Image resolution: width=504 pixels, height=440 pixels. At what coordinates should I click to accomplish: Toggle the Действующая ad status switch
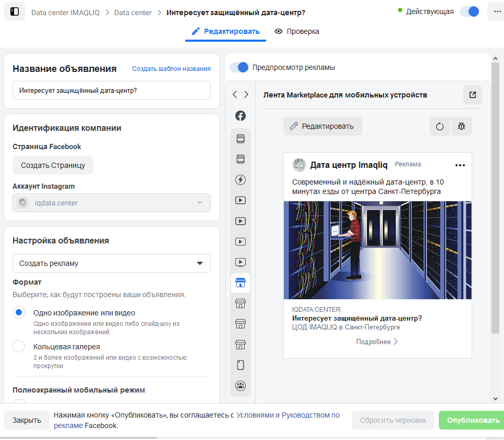(x=470, y=11)
